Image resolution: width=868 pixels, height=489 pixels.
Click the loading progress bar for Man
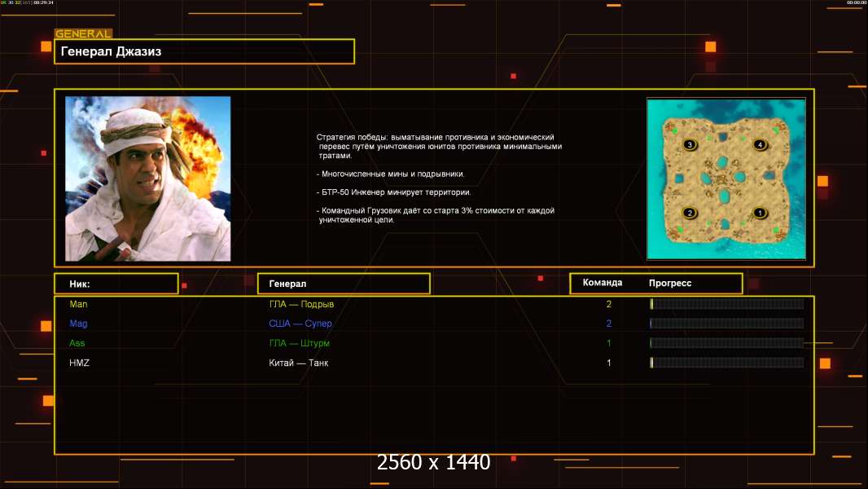[726, 304]
